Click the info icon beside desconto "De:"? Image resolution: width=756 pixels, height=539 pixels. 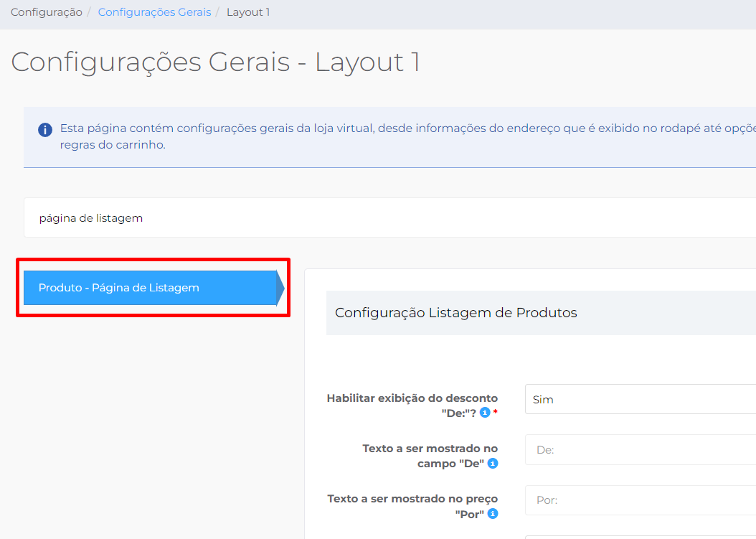tap(485, 413)
